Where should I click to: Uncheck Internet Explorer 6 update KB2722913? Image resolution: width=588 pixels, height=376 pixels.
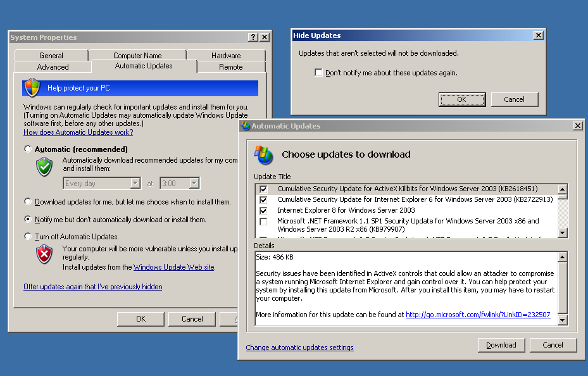pos(264,200)
